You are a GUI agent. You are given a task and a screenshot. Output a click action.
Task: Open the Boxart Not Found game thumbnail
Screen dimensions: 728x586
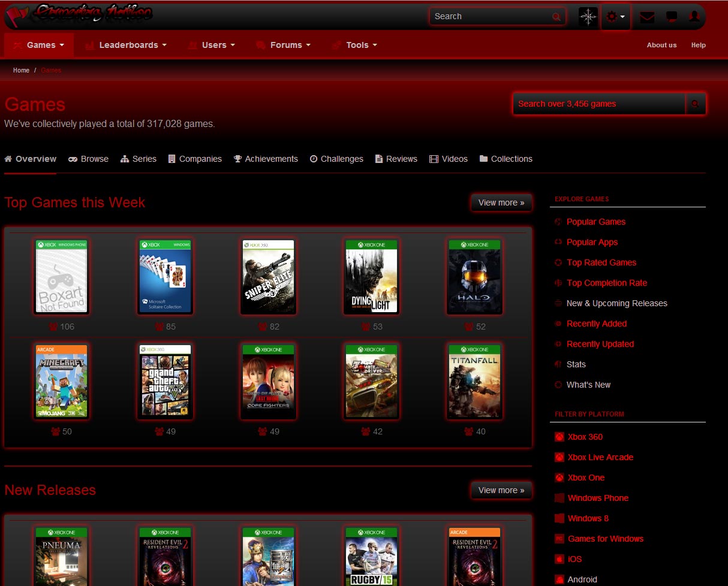pos(62,276)
